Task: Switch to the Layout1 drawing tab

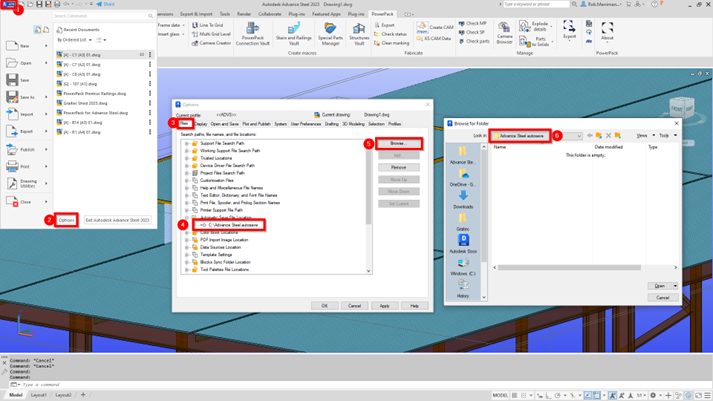Action: coord(39,395)
